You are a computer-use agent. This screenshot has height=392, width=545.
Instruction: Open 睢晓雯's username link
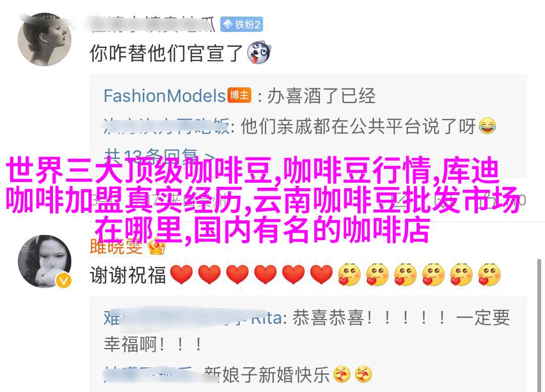[116, 247]
